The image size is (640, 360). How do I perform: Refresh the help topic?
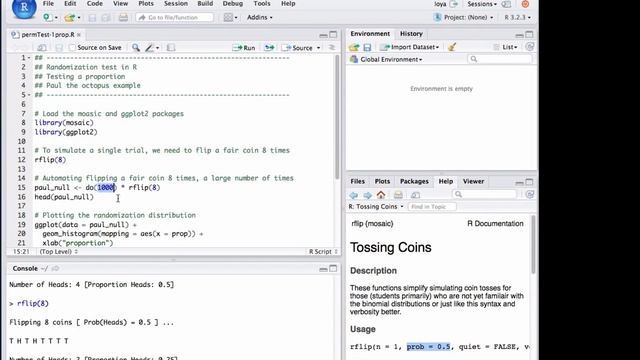[x=530, y=194]
